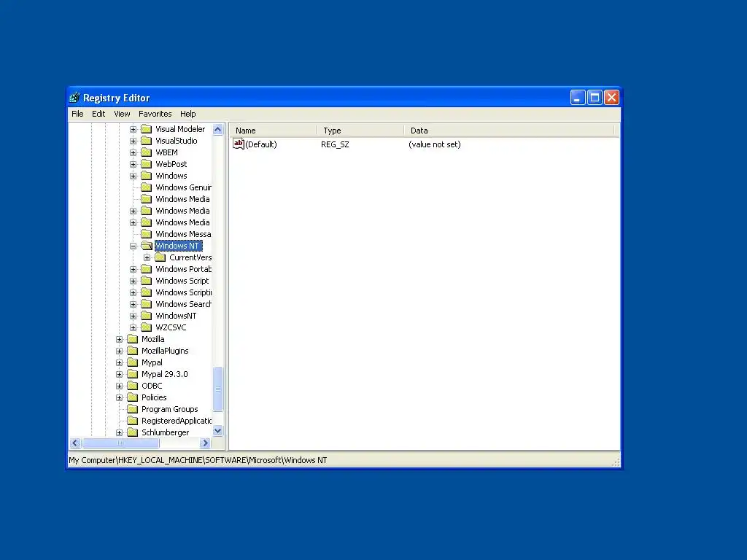
Task: Click the WindowsNT folder icon
Action: click(146, 316)
